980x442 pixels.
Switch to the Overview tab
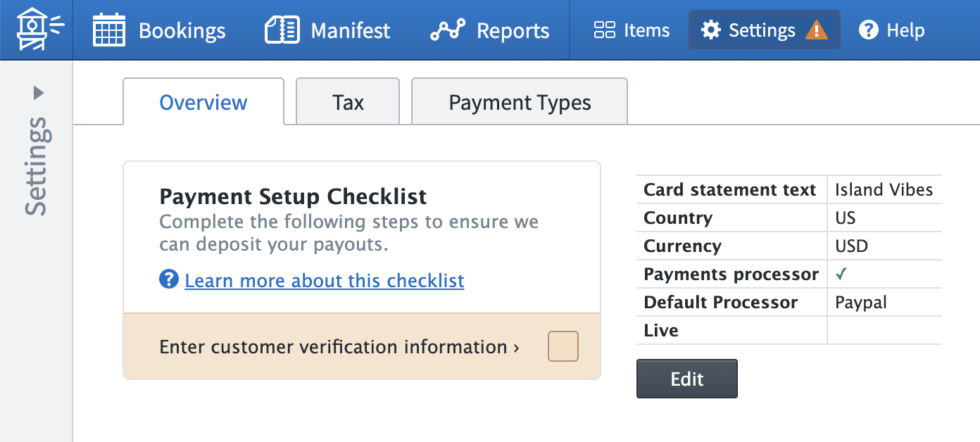(203, 102)
